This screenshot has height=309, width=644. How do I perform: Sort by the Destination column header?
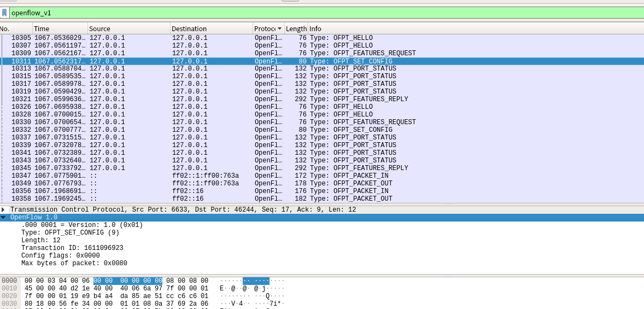pos(212,29)
